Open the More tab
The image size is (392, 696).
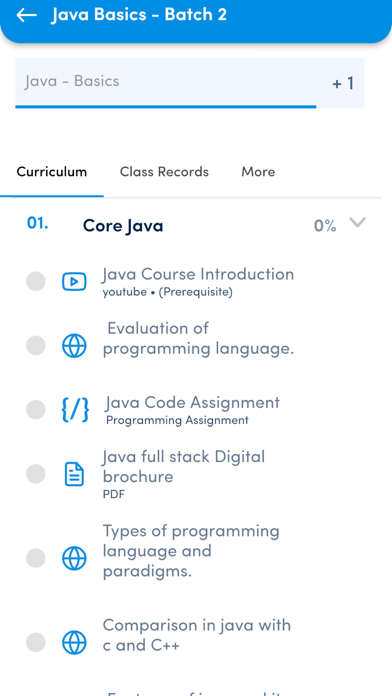[x=258, y=172]
